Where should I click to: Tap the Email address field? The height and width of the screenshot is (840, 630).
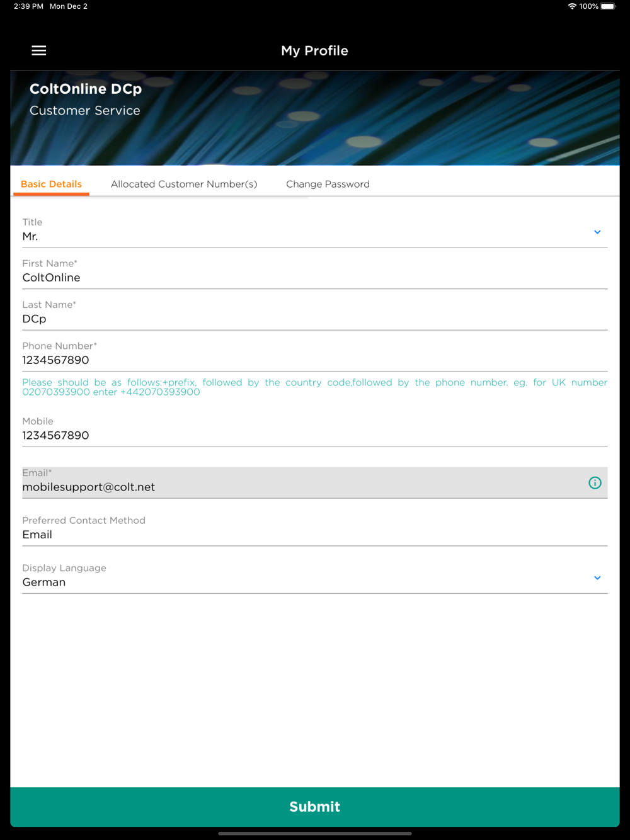[x=315, y=482]
